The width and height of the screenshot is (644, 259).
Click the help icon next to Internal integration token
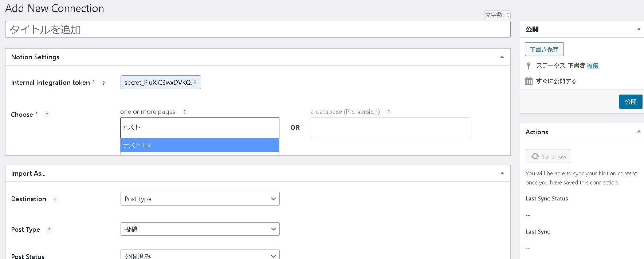(x=103, y=83)
